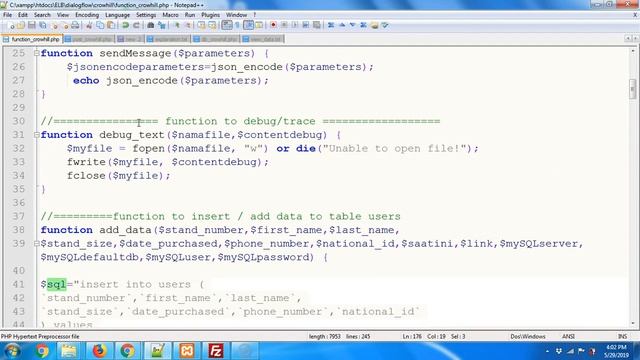Viewport: 640px width, 360px height.
Task: Open the Encoding menu
Action: click(87, 15)
